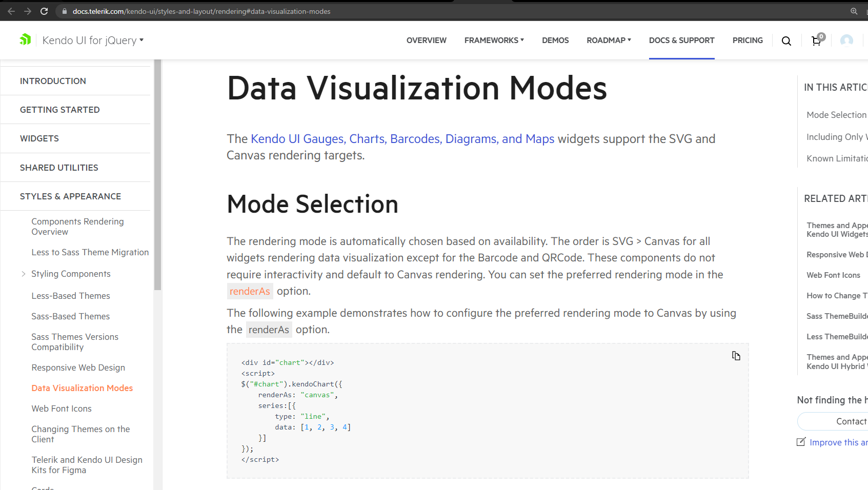Open Sass-Based Themes page

pyautogui.click(x=71, y=316)
